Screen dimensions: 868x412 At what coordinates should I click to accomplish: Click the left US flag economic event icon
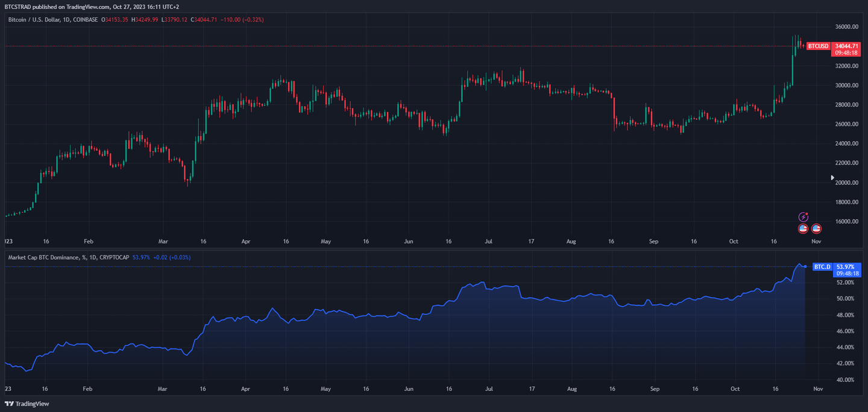803,229
